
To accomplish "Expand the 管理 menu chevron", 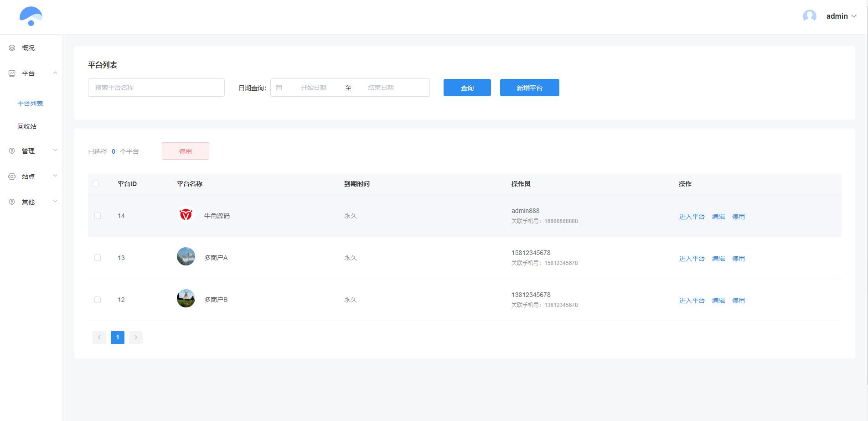I will [55, 150].
